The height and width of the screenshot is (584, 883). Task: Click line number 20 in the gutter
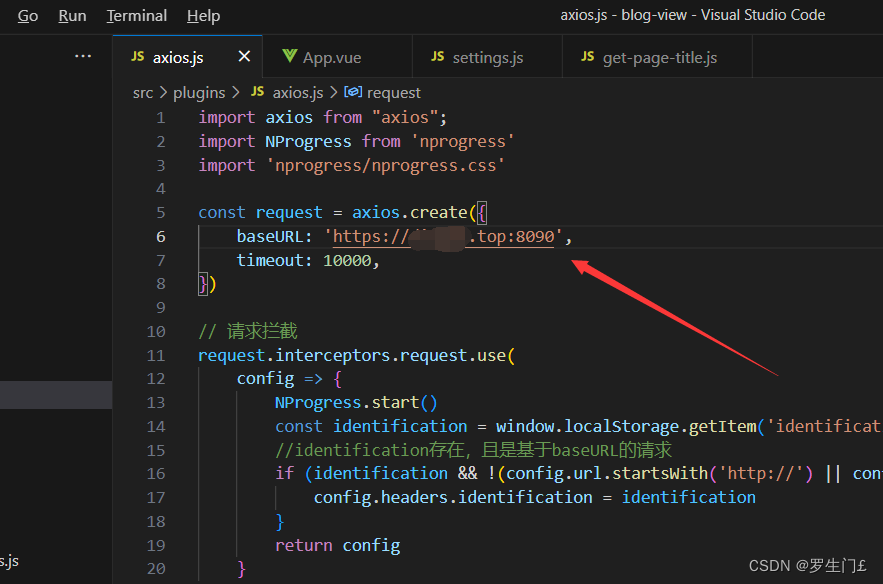[156, 569]
